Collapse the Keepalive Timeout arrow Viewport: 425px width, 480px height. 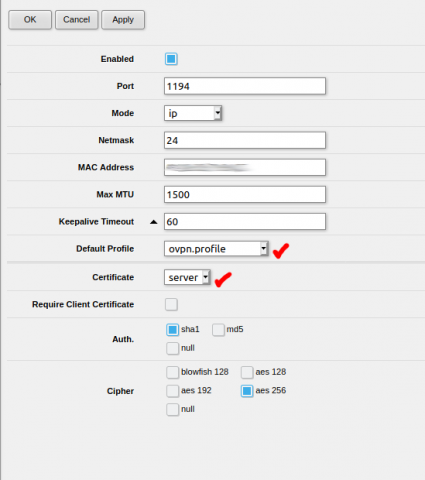[153, 222]
